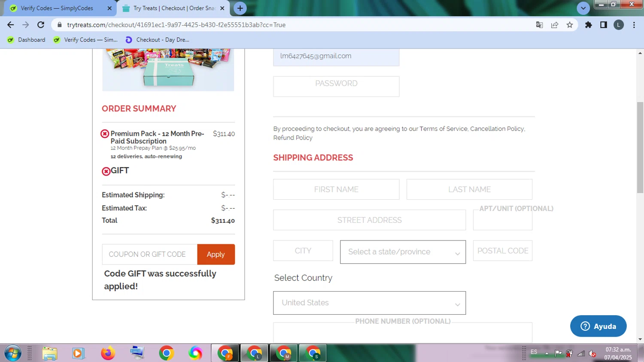This screenshot has width=644, height=362.
Task: Open File Explorer from taskbar
Action: pos(50,353)
